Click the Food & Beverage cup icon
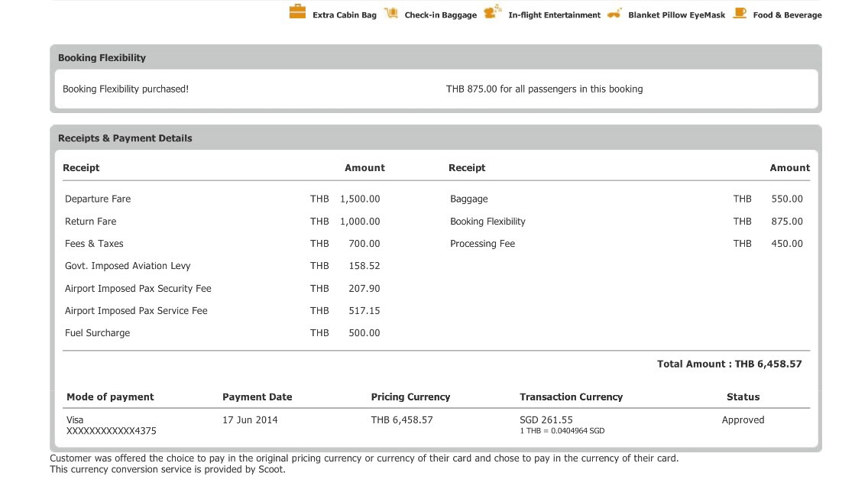Viewport: 868px width, 489px height. coord(739,12)
